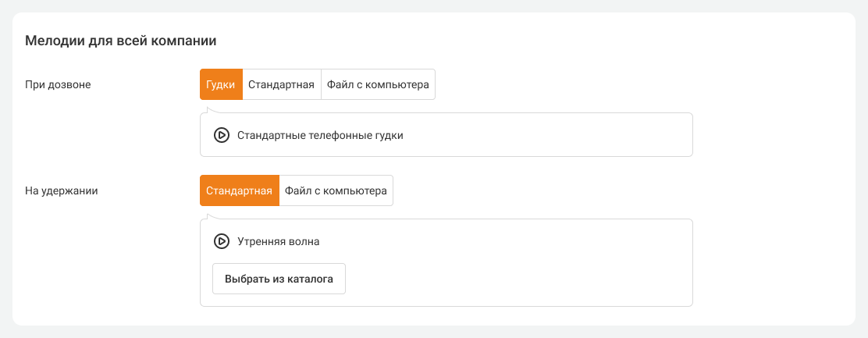Activate the orange Гудки segment button
The image size is (868, 338).
point(221,84)
